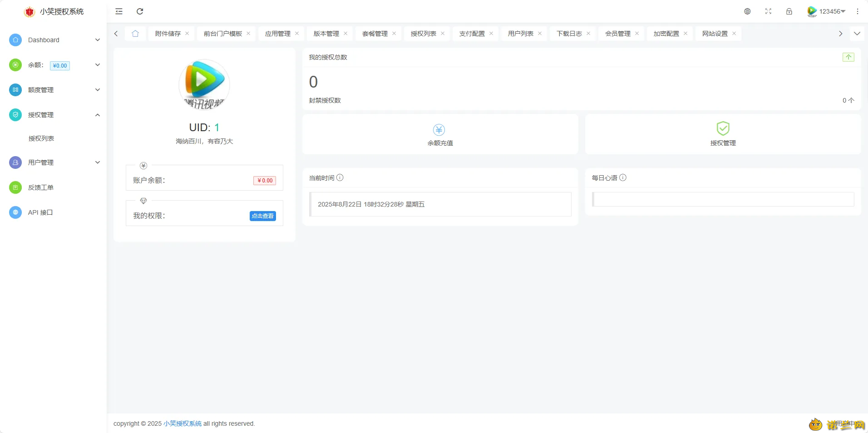868x433 pixels.
Task: Expand the 余额 sidebar menu
Action: coord(53,65)
